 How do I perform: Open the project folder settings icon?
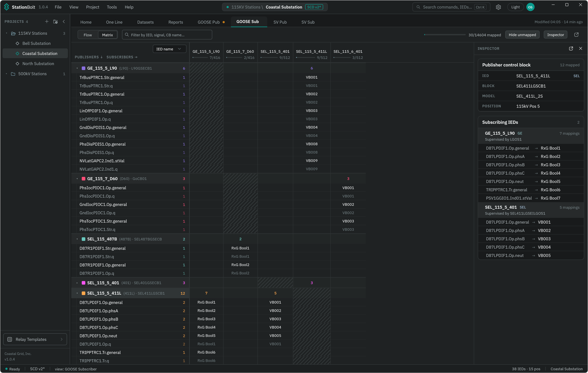pos(55,21)
